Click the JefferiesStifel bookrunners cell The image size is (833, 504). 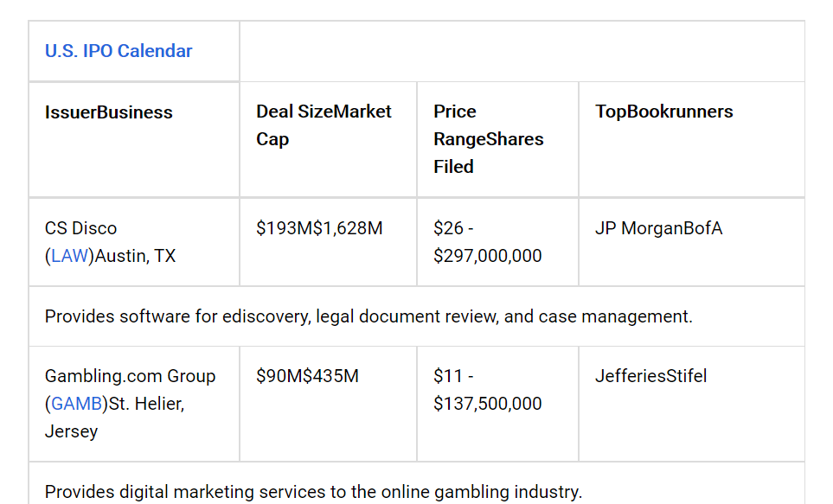coord(692,405)
